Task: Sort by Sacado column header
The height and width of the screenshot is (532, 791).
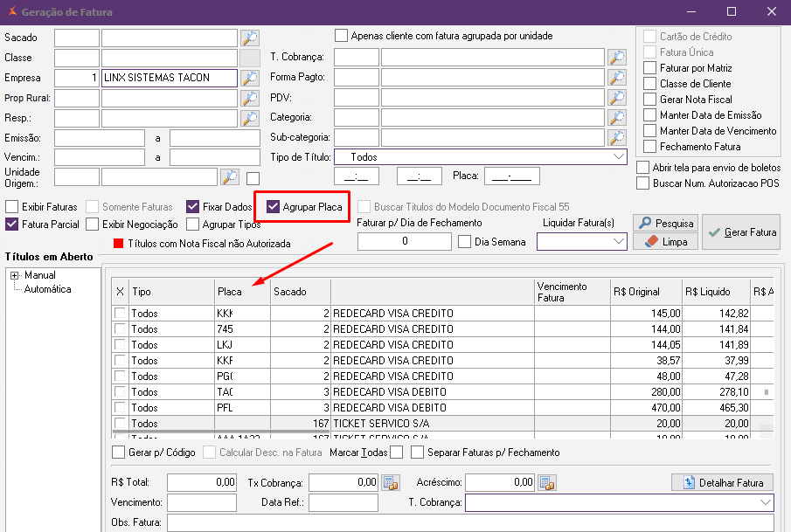Action: pos(301,292)
